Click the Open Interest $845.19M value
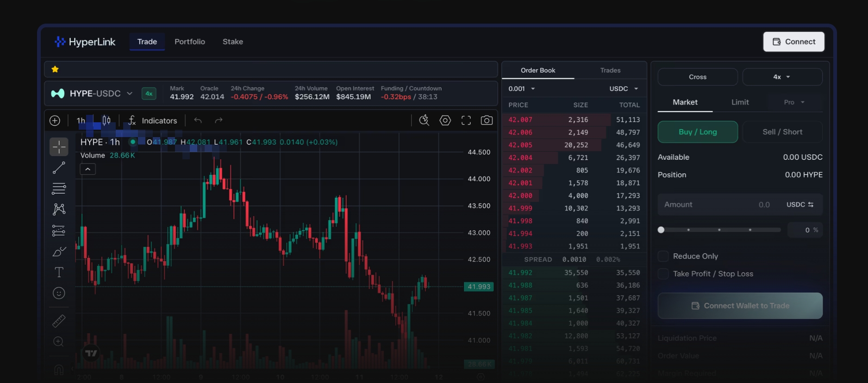Screen dimensions: 868x383 [x=353, y=97]
